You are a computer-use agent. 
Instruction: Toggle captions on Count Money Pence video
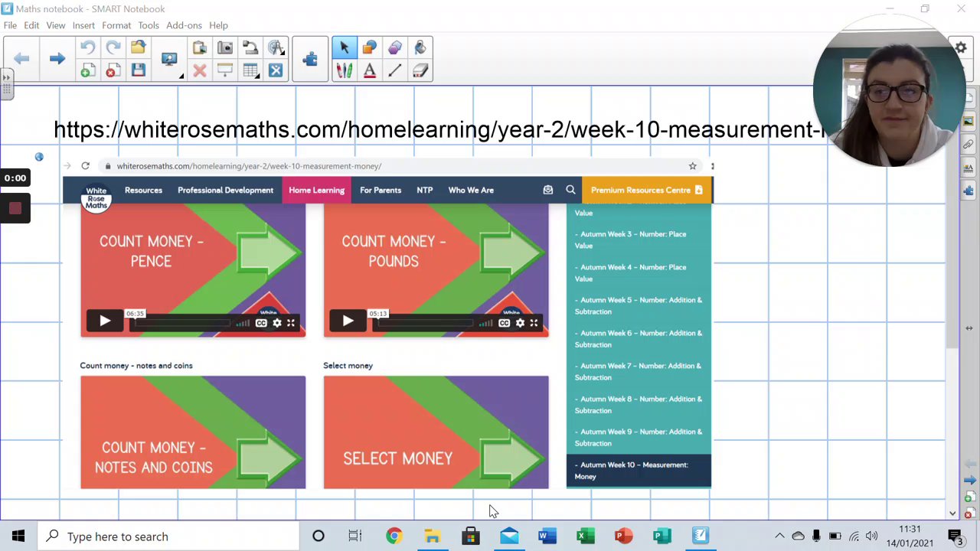click(x=261, y=323)
